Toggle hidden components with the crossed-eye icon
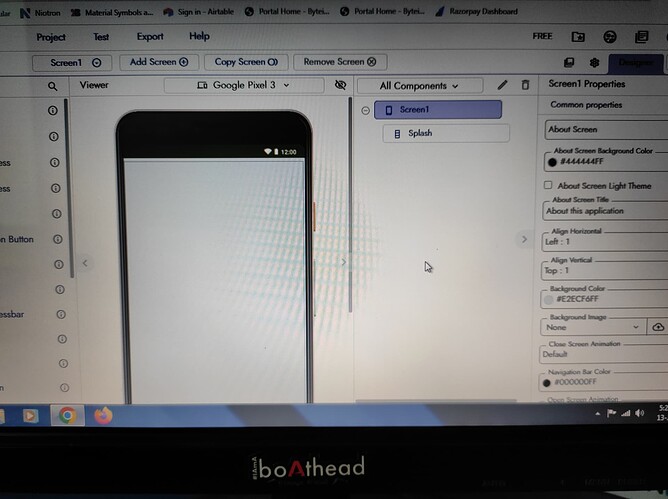 (340, 85)
